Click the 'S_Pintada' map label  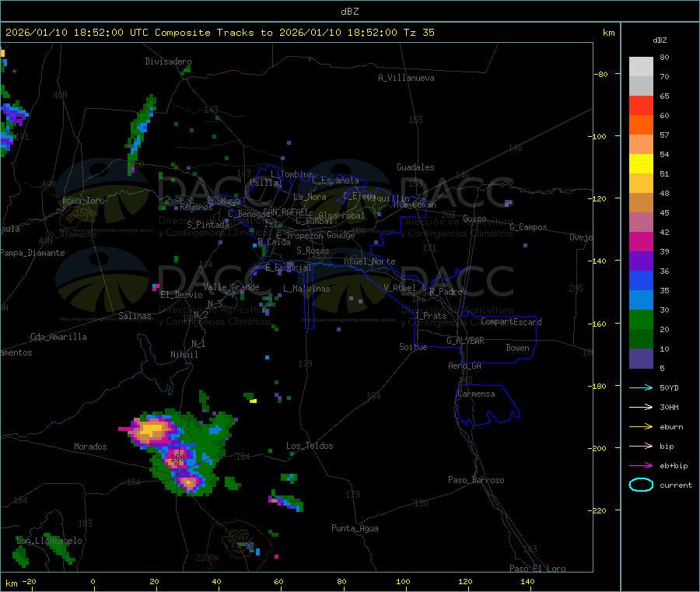pyautogui.click(x=208, y=225)
